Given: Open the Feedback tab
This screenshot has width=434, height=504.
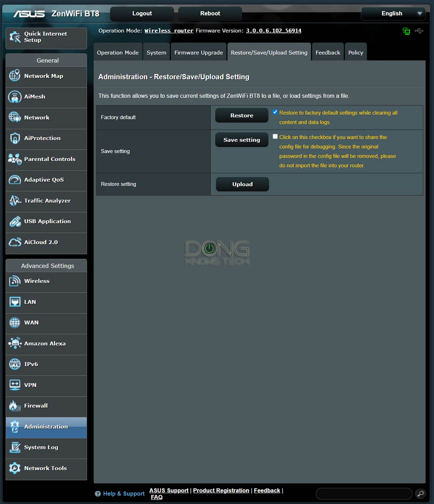Looking at the screenshot, I should coord(327,52).
